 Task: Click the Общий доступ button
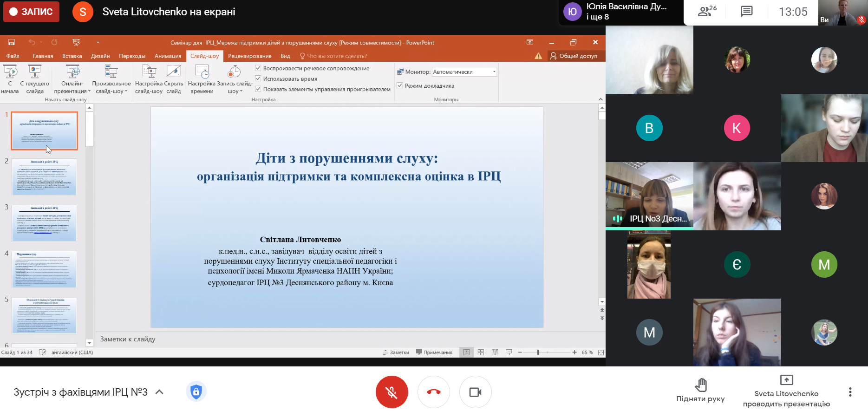(x=574, y=56)
